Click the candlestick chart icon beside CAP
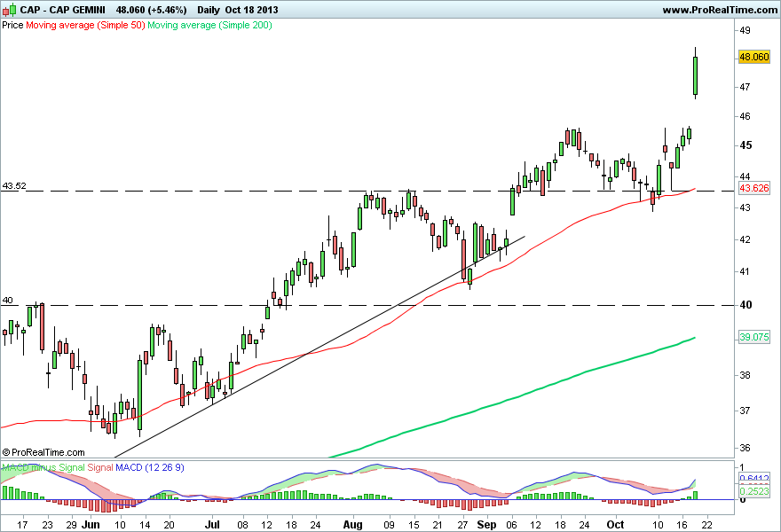This screenshot has height=532, width=781. [x=9, y=10]
